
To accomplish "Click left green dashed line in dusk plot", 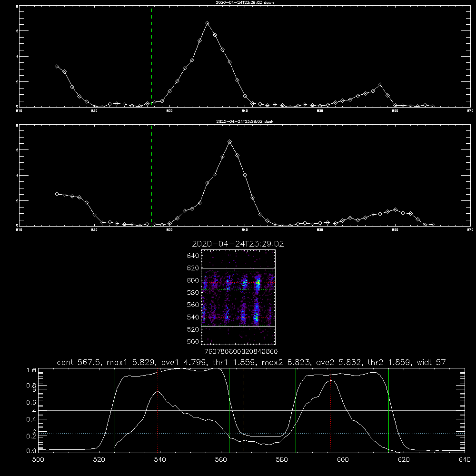I will click(151, 176).
